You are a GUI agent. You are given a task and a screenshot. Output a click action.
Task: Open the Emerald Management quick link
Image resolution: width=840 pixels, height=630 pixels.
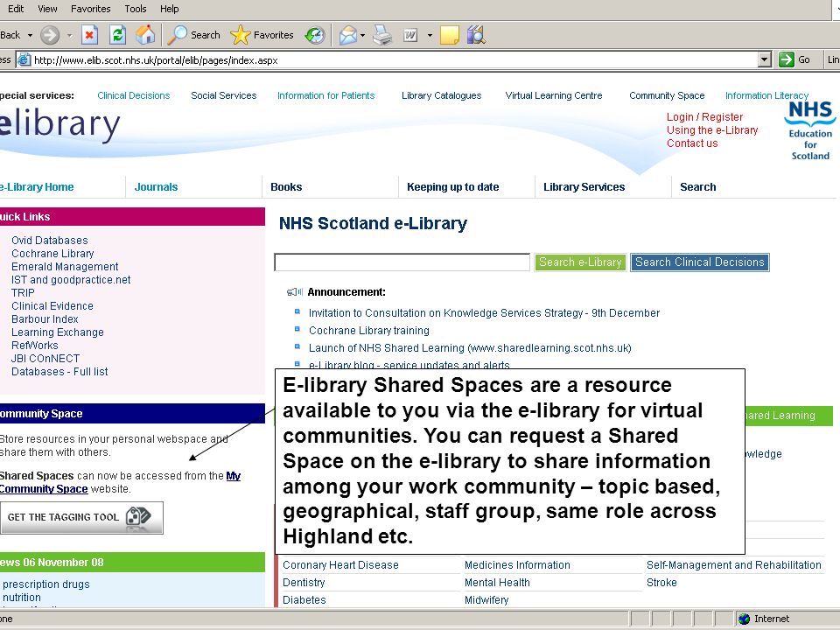(x=65, y=266)
